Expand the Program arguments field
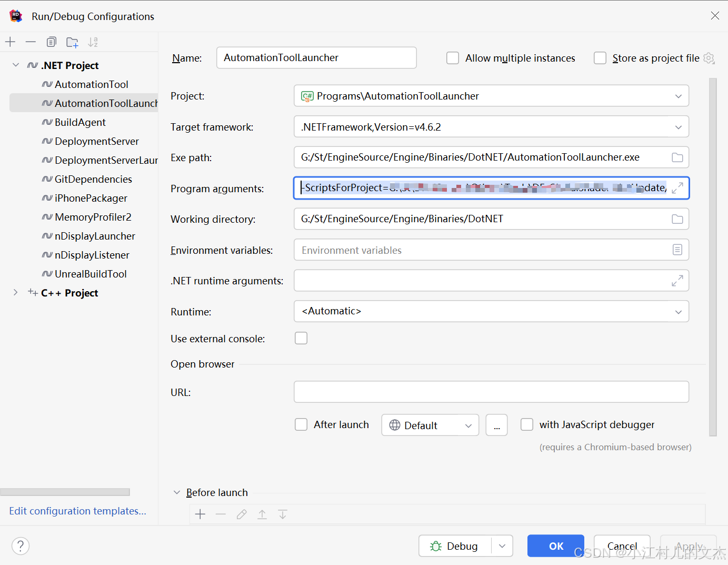 [x=677, y=188]
